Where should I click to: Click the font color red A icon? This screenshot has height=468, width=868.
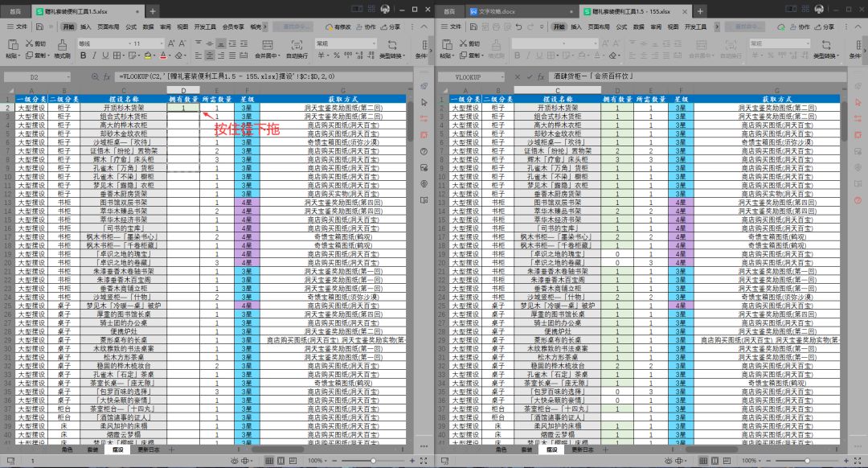click(162, 55)
